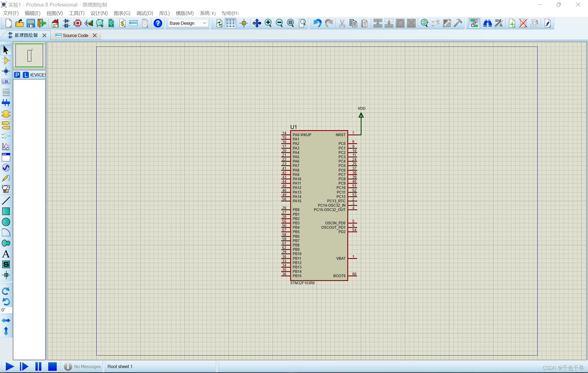This screenshot has height=373, width=588.
Task: Open the 设计(N) menu
Action: [x=99, y=13]
